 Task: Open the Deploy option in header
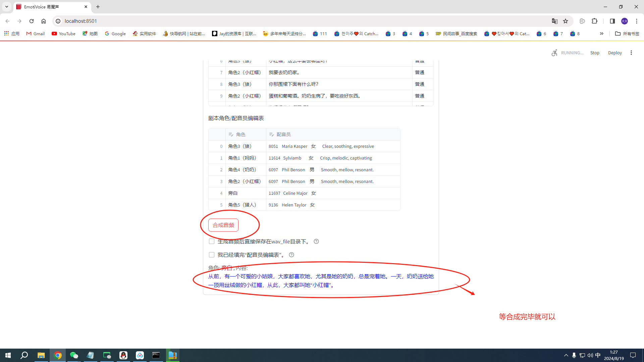pos(614,53)
